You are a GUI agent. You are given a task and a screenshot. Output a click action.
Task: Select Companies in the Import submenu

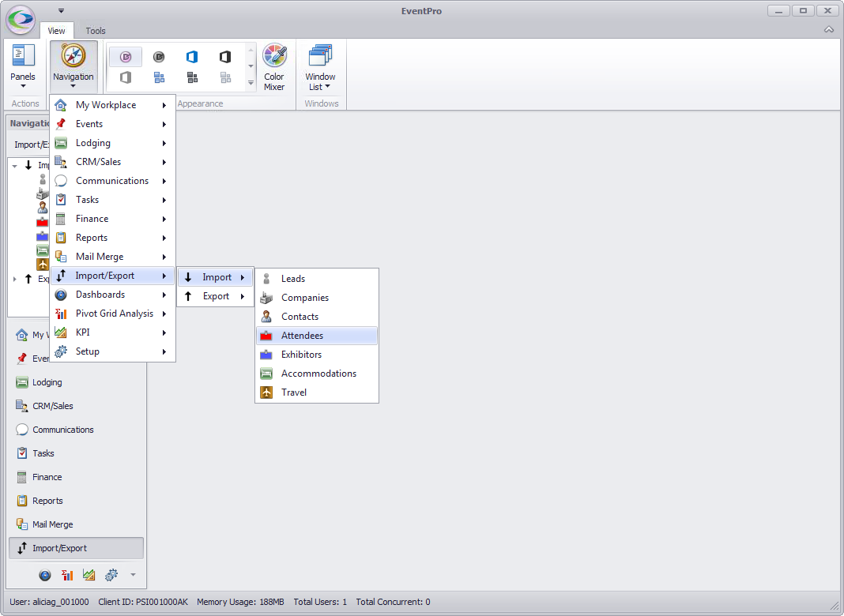click(317, 298)
